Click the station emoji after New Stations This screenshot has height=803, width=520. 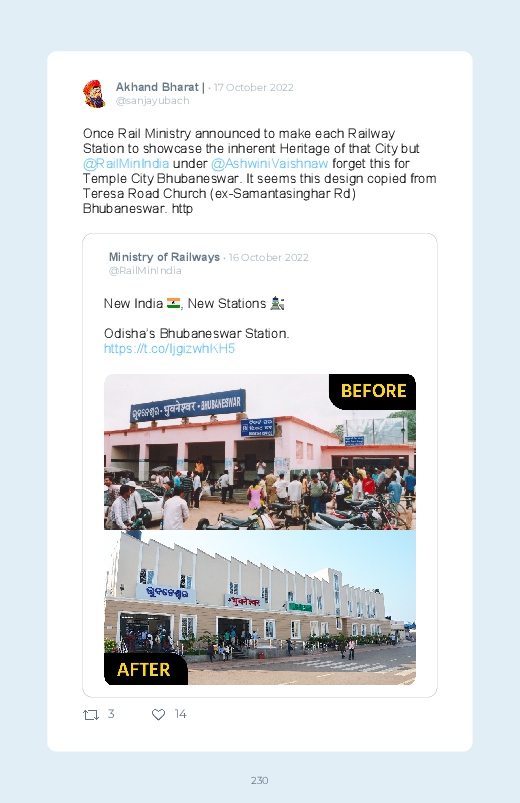[277, 304]
